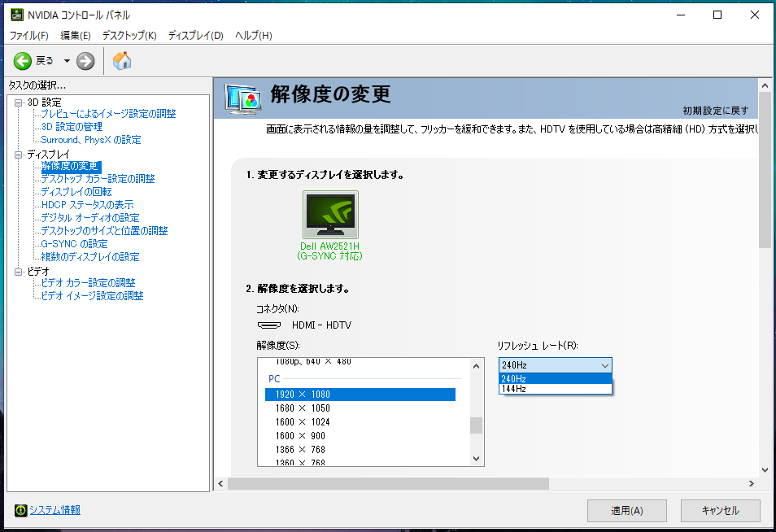Open ディスプレイ(D) menu
The image size is (776, 532).
click(195, 36)
